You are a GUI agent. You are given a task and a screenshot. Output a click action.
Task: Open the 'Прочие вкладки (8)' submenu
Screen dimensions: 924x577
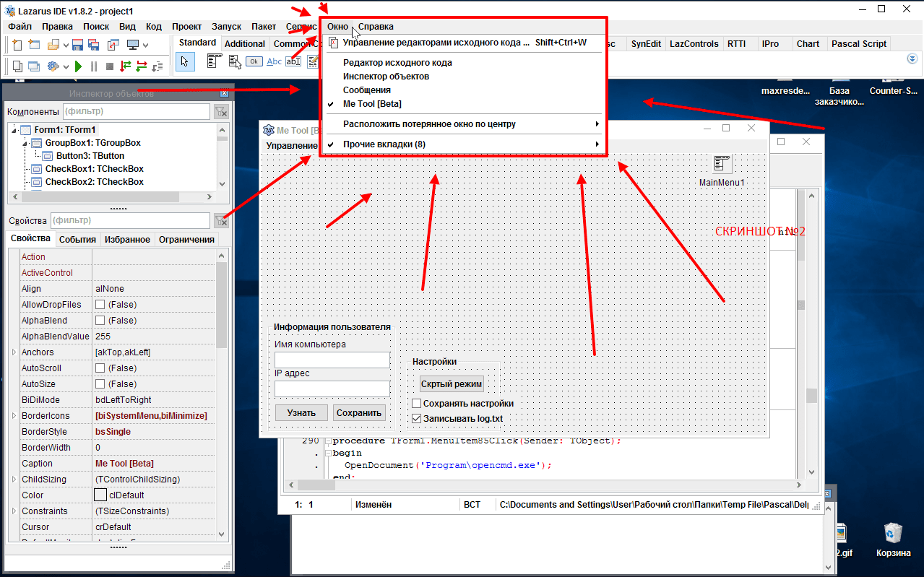coord(463,144)
